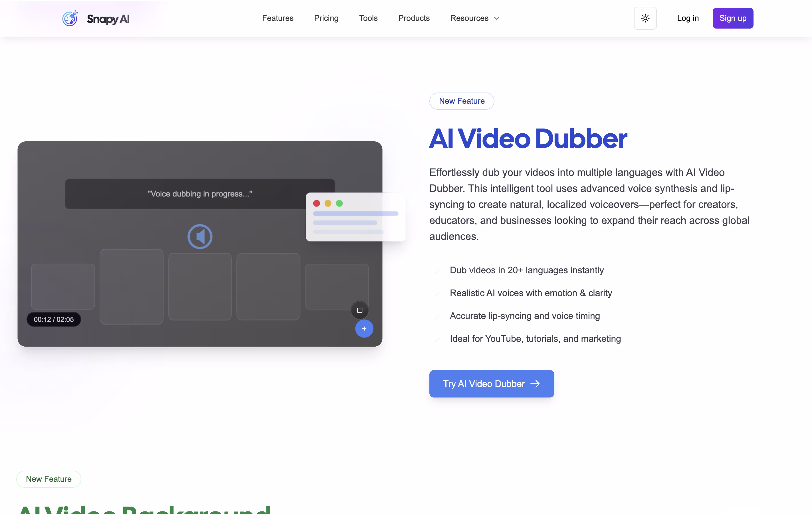Click the Snapy AI logo icon
The image size is (812, 514).
pyautogui.click(x=70, y=18)
